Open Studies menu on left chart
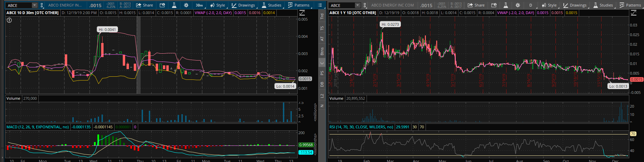The image size is (644, 162). tap(271, 5)
